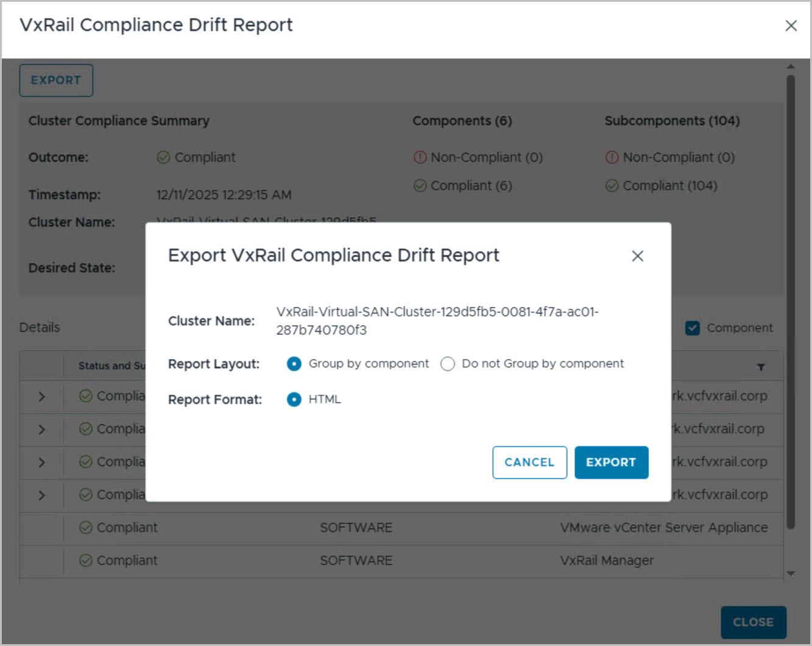This screenshot has height=646, width=812.
Task: Click the Components Non-Compliant (0) warning icon
Action: (420, 157)
